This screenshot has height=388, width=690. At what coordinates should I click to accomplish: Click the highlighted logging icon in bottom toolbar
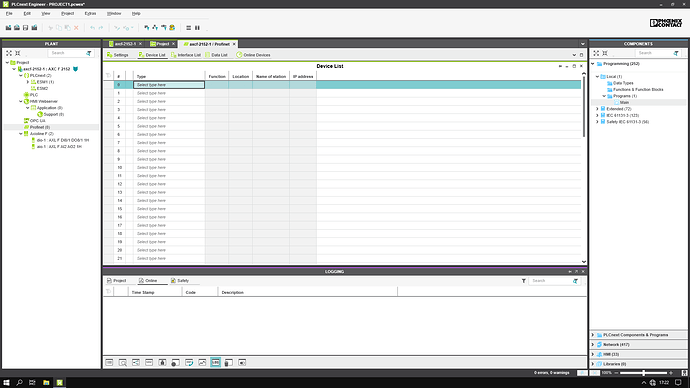pyautogui.click(x=215, y=362)
